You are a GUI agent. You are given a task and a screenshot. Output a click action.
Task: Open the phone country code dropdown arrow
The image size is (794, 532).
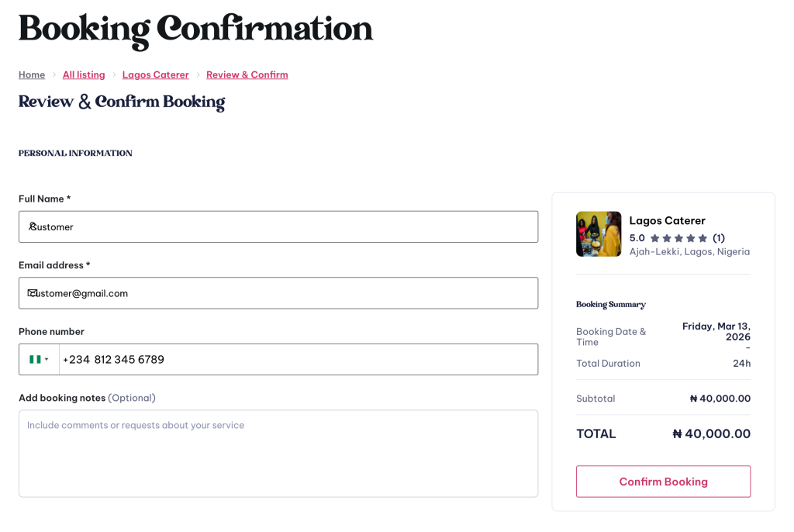point(47,359)
